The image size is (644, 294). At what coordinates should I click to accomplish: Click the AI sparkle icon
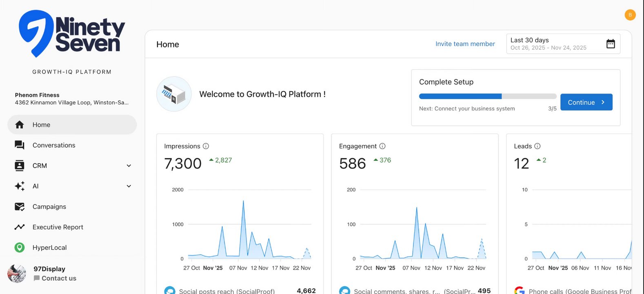coord(19,186)
